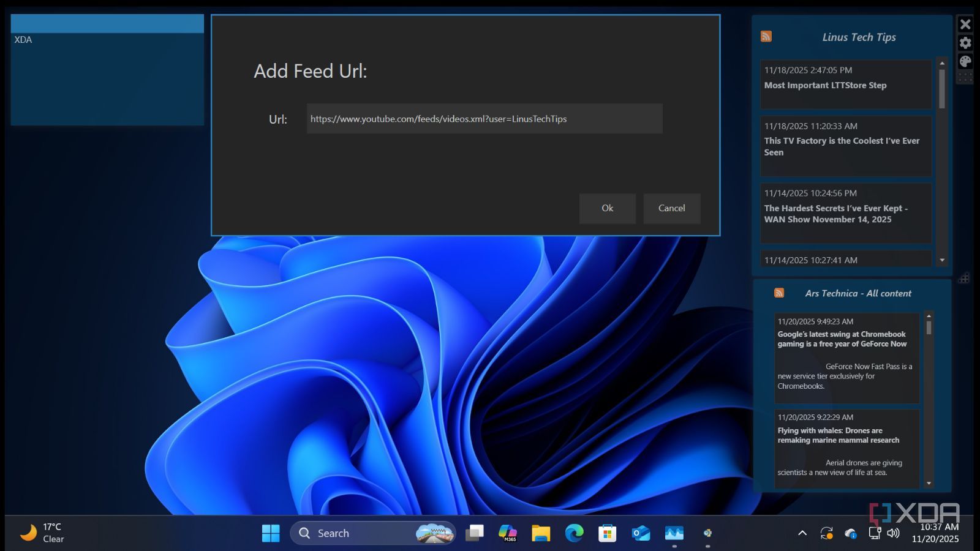This screenshot has width=980, height=551.
Task: Open the 'Flying with whales' article
Action: pyautogui.click(x=838, y=435)
